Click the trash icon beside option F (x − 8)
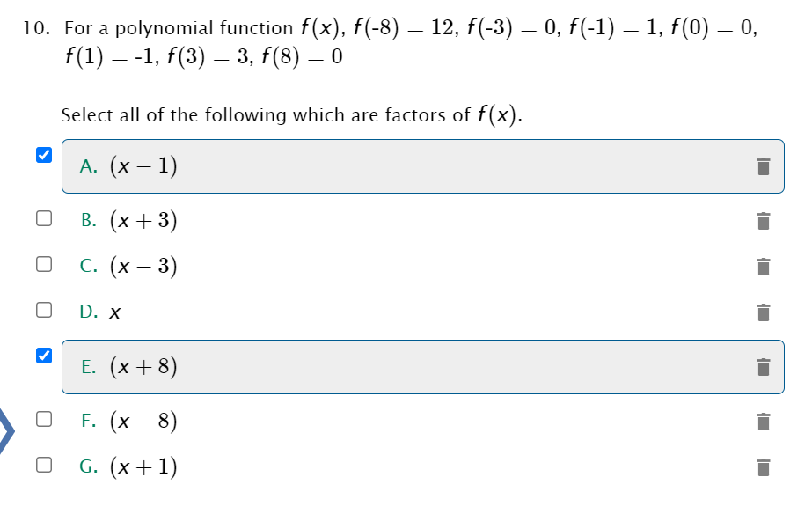 tap(764, 422)
